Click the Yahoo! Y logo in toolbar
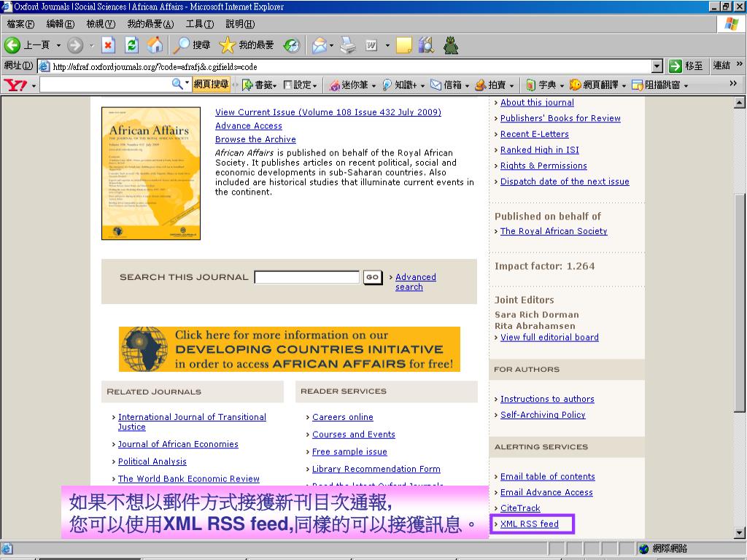747x560 pixels. point(15,85)
